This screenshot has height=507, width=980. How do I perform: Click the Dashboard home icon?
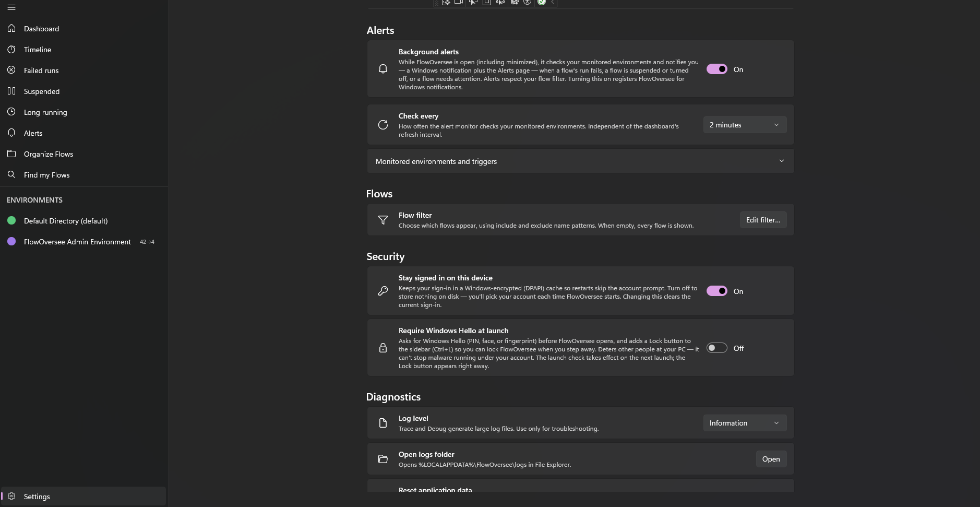coord(11,28)
